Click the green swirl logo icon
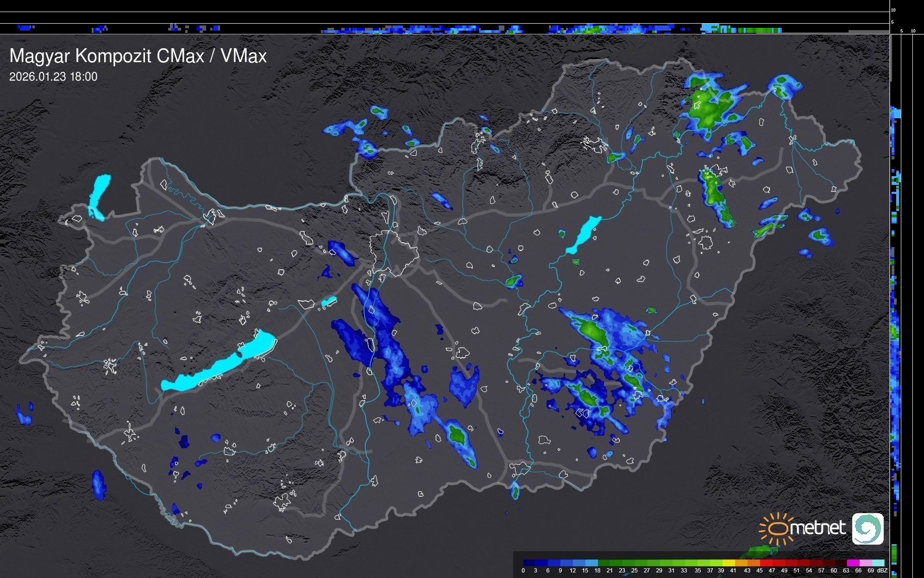 coord(867,528)
